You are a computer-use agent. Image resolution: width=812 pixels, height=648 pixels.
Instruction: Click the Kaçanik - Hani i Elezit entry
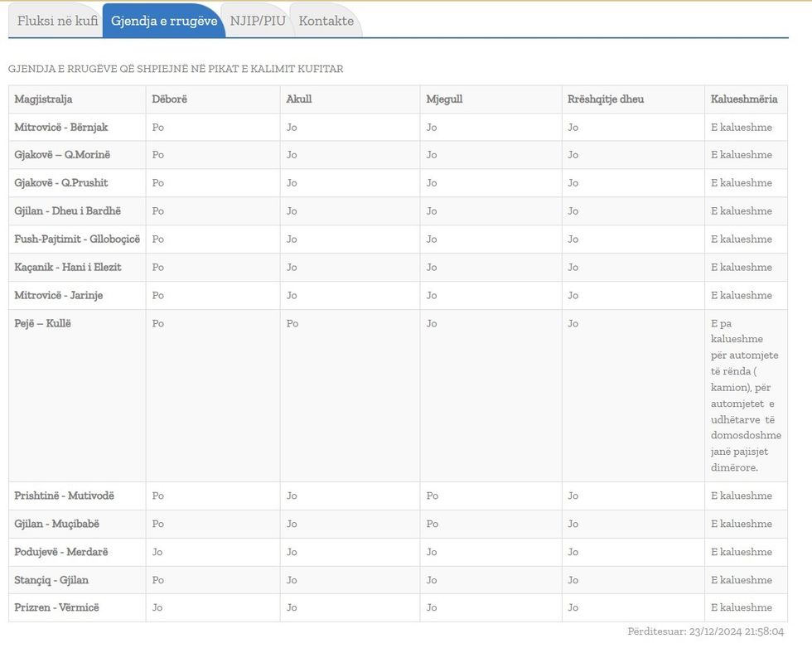67,267
